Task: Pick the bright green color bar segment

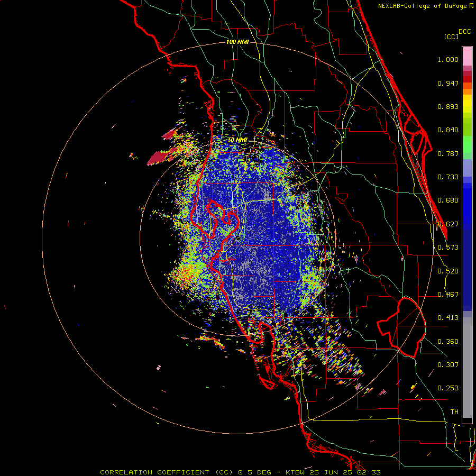Action: pos(467,144)
